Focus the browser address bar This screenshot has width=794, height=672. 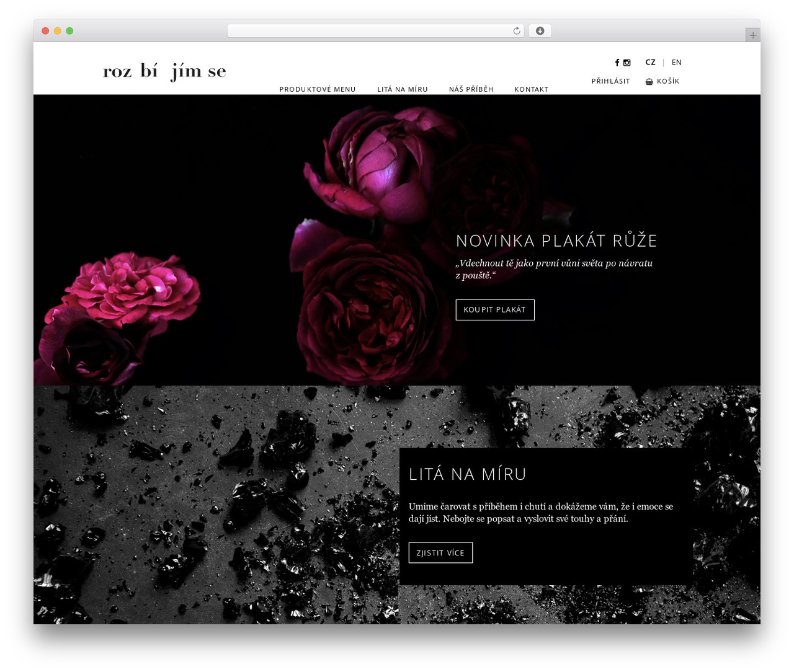click(375, 31)
